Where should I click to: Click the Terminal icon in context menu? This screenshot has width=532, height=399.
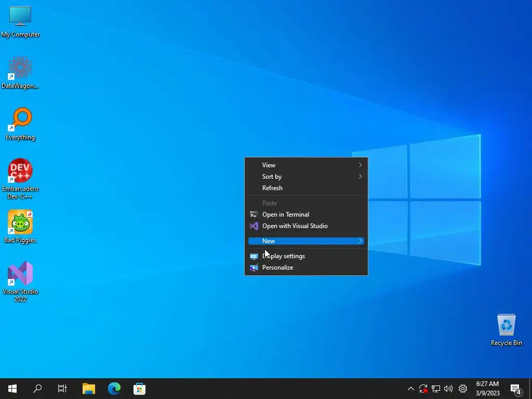[254, 215]
